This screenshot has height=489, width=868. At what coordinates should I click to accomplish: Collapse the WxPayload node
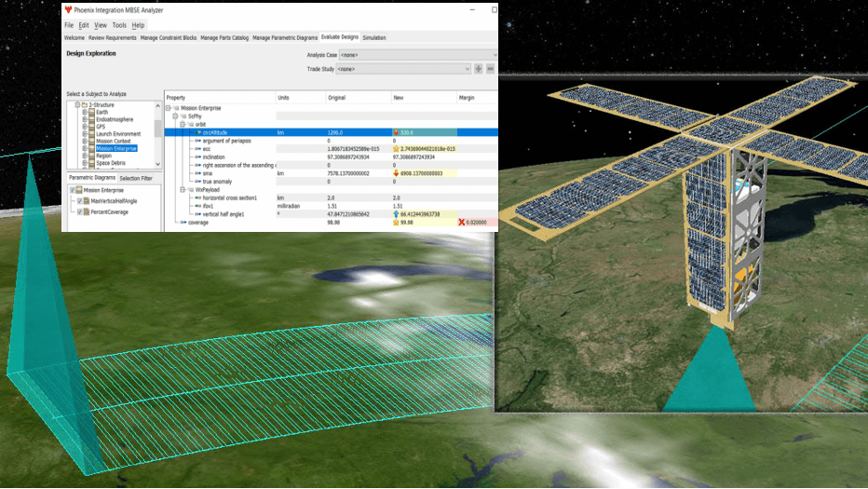point(183,189)
